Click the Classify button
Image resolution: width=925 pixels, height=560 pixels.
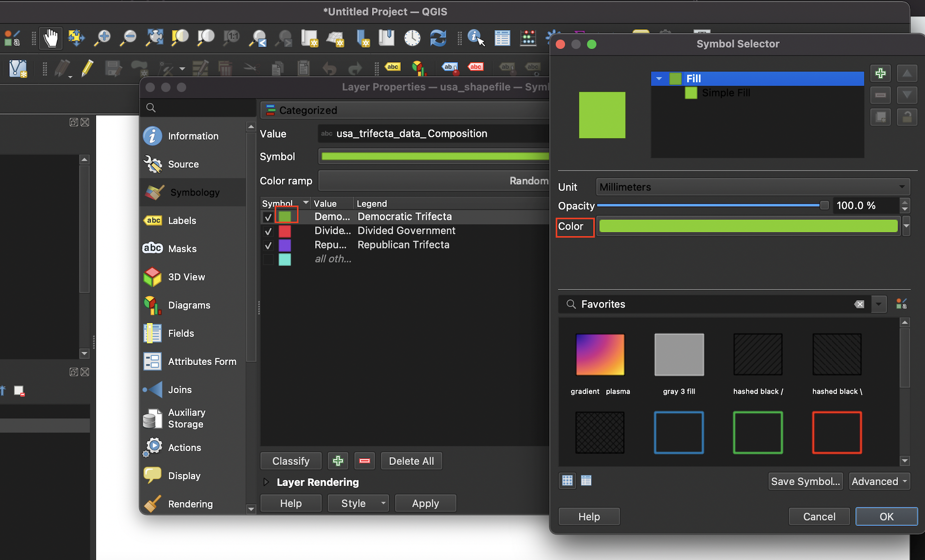coord(291,461)
